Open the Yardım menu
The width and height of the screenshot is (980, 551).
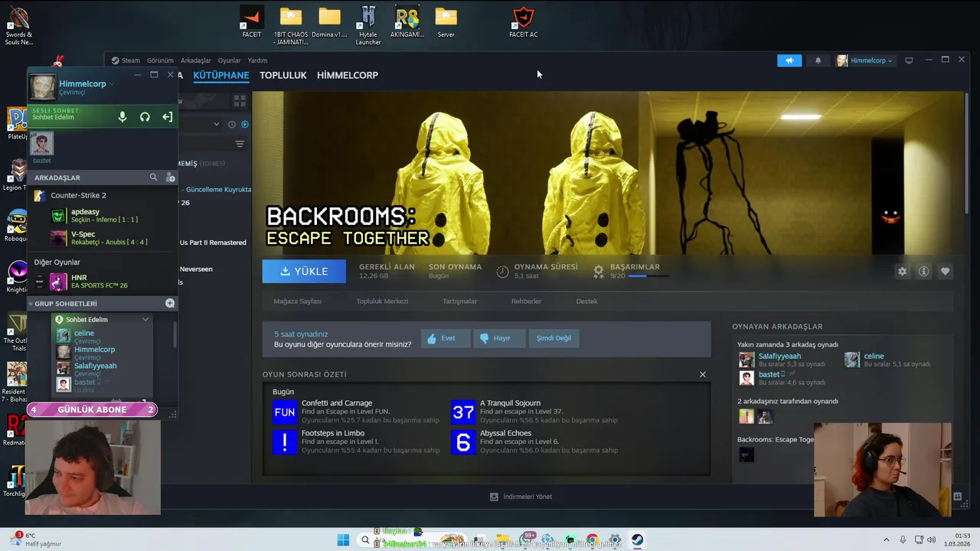pyautogui.click(x=257, y=60)
